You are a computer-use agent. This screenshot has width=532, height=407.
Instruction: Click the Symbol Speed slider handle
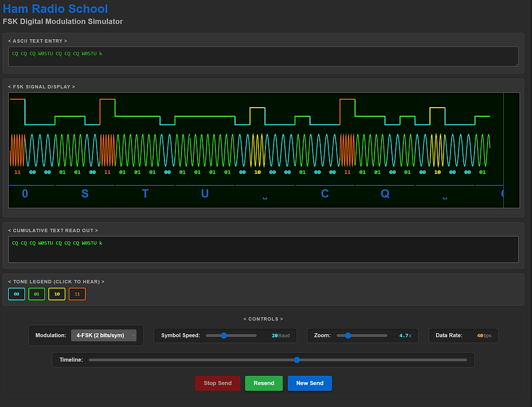pos(223,335)
